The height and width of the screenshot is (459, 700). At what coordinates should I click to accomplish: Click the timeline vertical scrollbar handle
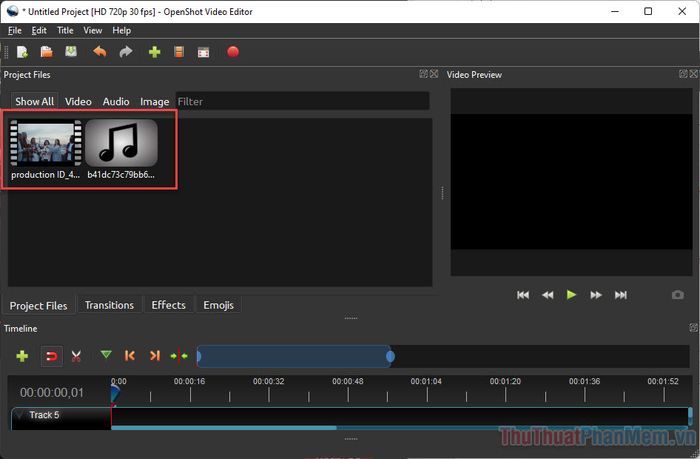point(690,416)
